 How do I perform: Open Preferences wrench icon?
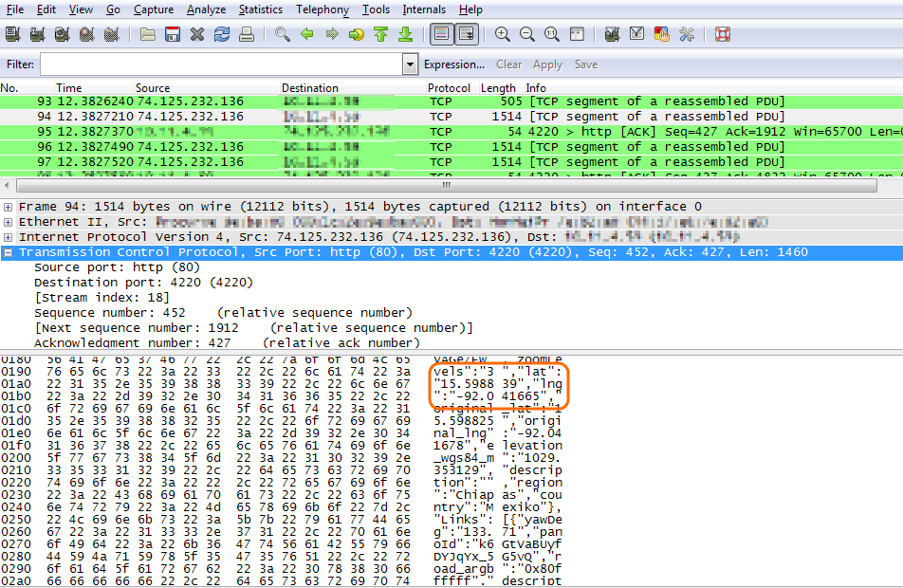tap(687, 34)
